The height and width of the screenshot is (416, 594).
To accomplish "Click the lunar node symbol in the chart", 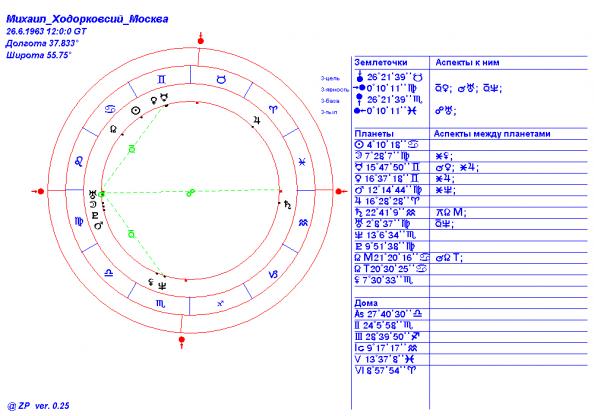I will tap(113, 130).
